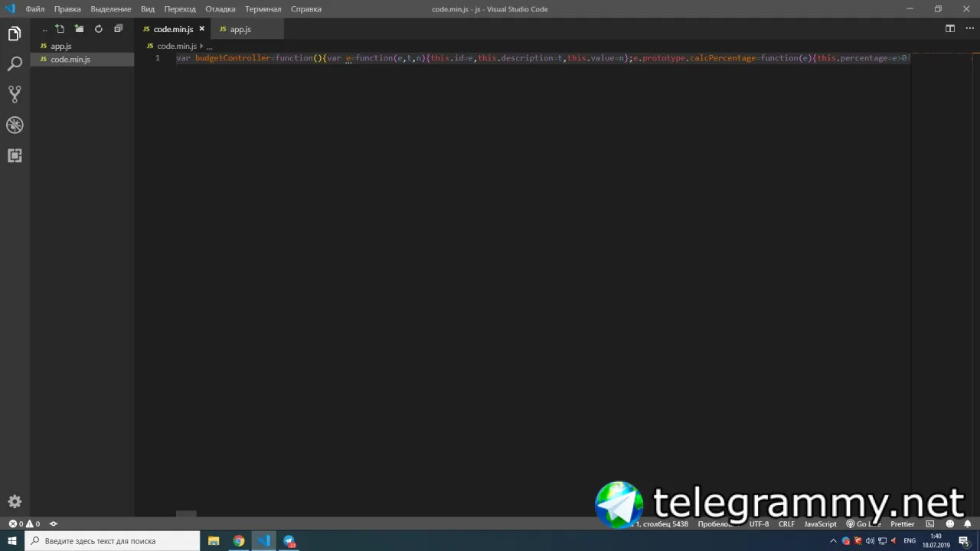Close the code.min.js editor tab
This screenshot has width=980, height=551.
pyautogui.click(x=202, y=29)
